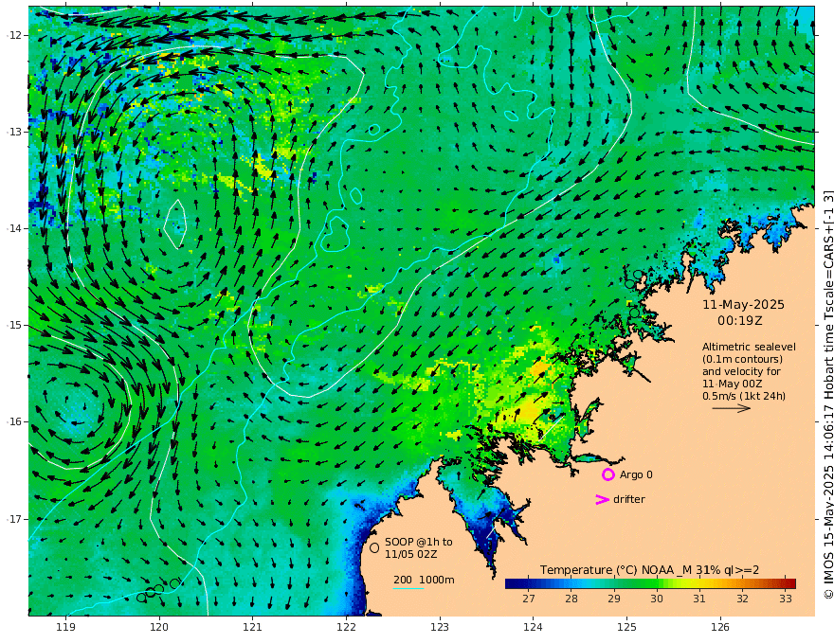Screen dimensions: 834x644
Task: Click the 'Altimetric sealevel' legend text
Action: click(749, 347)
